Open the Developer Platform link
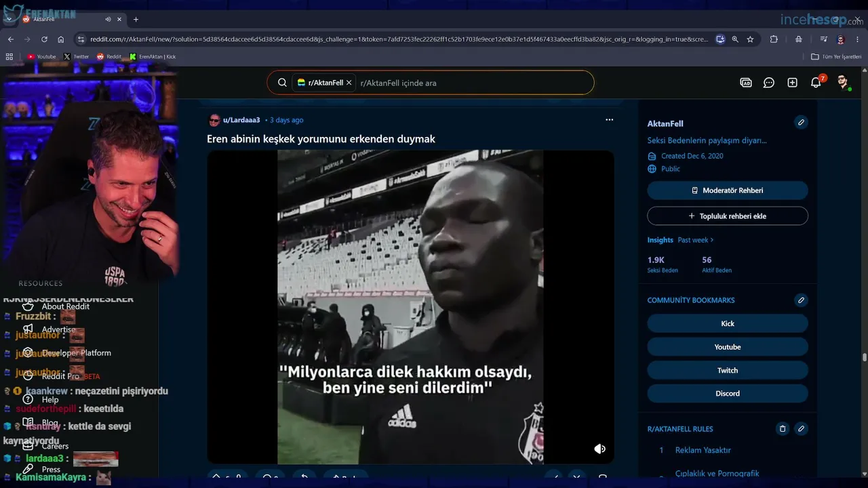Viewport: 868px width, 488px height. tap(76, 352)
